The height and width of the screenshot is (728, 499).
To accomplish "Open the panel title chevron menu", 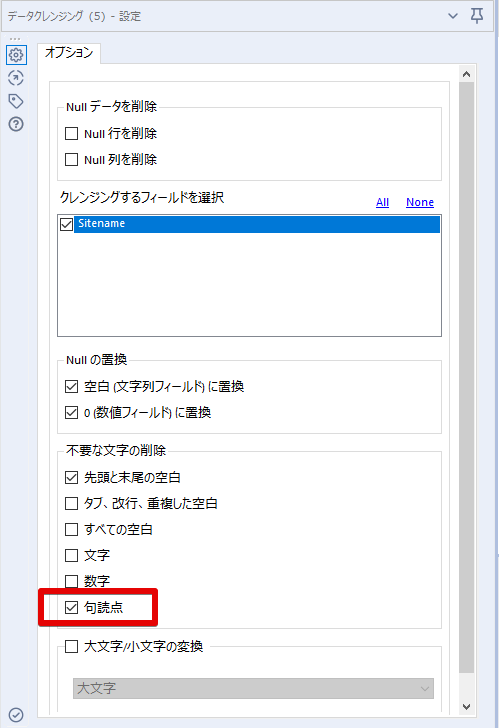I will click(x=453, y=16).
